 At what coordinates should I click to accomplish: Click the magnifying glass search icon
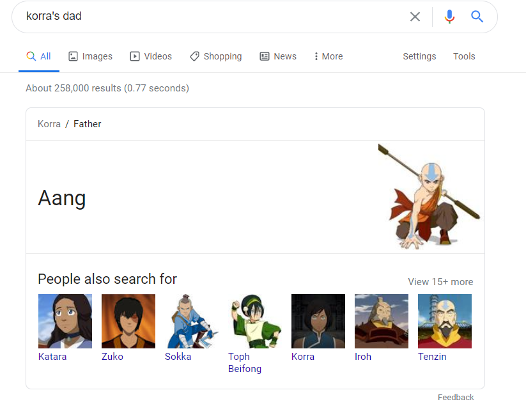(x=477, y=17)
